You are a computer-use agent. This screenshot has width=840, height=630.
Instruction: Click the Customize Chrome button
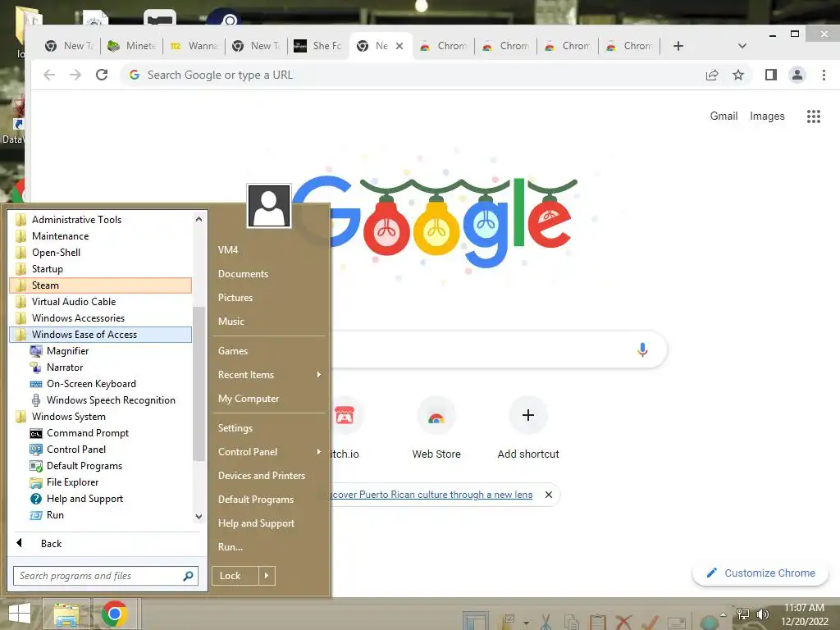760,573
